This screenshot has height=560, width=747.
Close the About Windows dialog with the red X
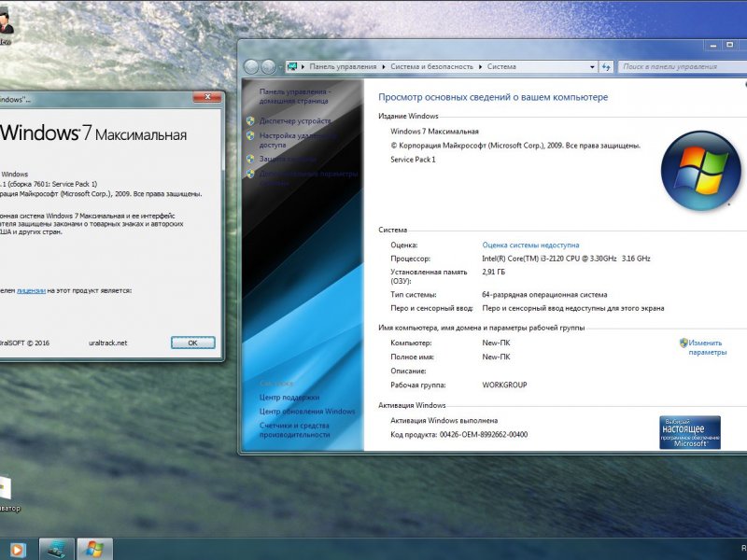(x=207, y=97)
